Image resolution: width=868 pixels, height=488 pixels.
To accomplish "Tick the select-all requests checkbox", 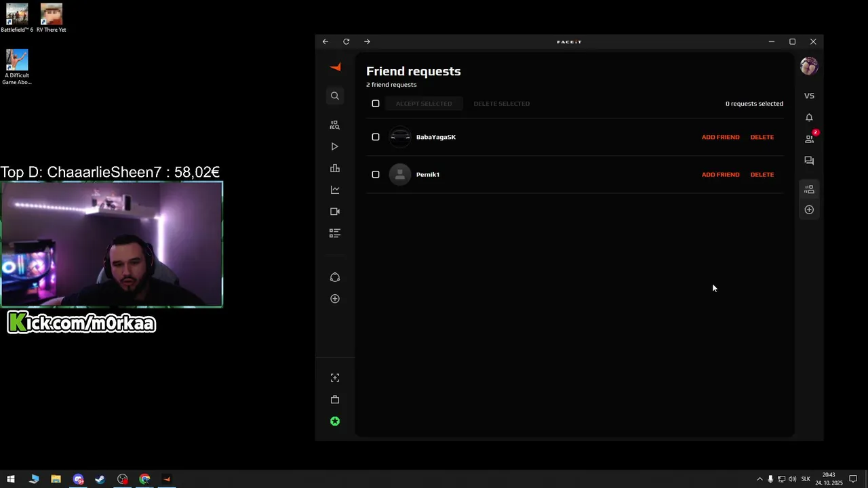I will point(376,104).
